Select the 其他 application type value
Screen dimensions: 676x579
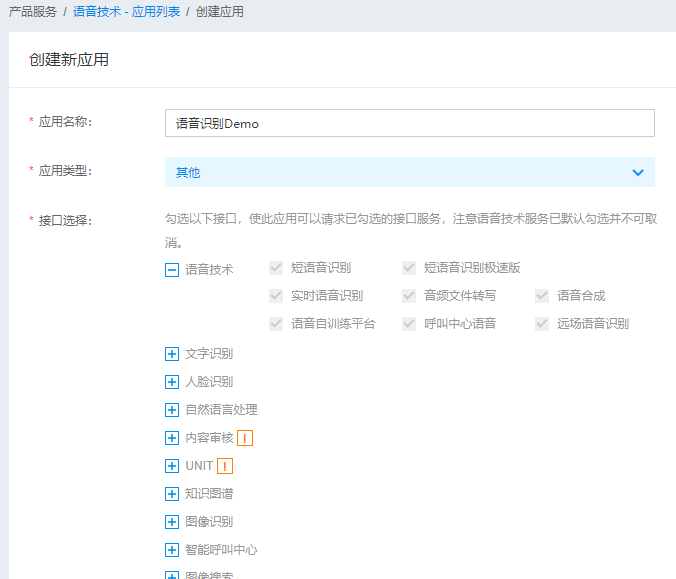pos(188,172)
